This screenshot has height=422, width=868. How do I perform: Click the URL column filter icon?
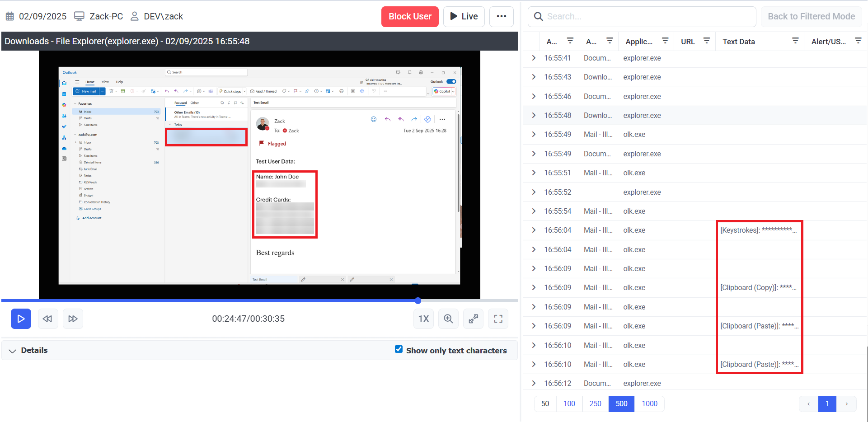coord(706,41)
